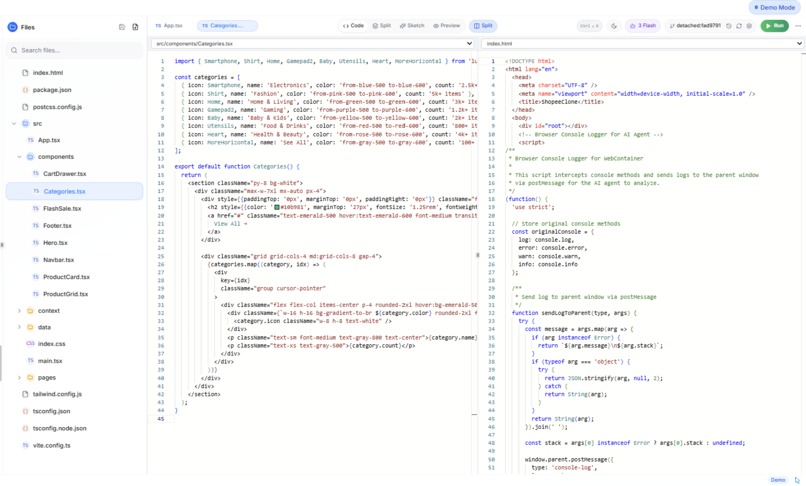This screenshot has height=486, width=806.
Task: Open the detached:fad9791 branch selector
Action: click(695, 26)
